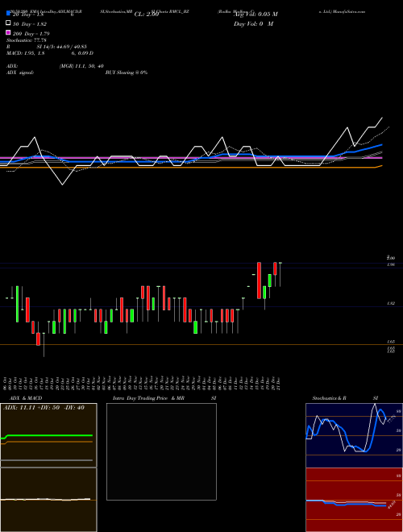Click the 'ADX & MACD' panel title
This screenshot has height=532, width=403.
(26, 398)
